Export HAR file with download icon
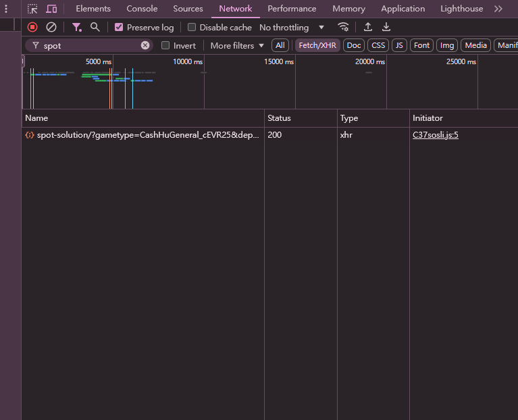Screen dimensions: 518x420 coord(386,27)
